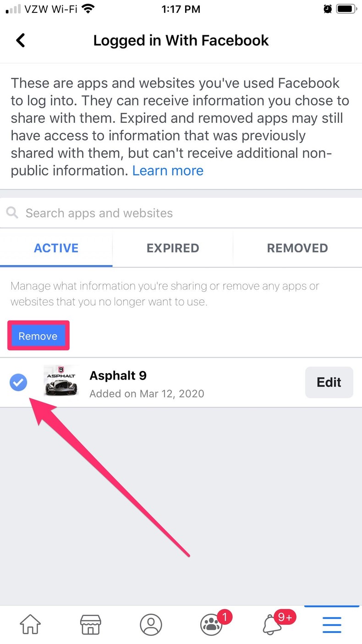The width and height of the screenshot is (362, 644).
Task: Tap the Wi-Fi icon in status bar
Action: pyautogui.click(x=88, y=9)
